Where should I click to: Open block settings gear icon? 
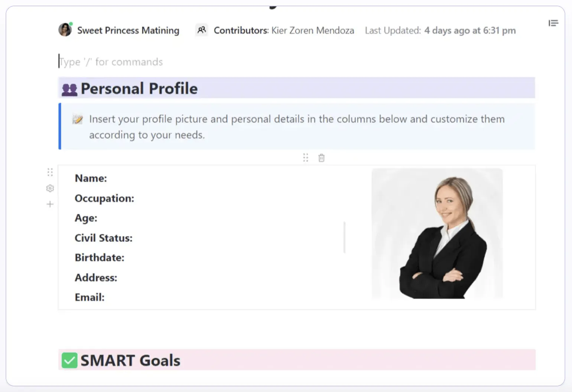[50, 189]
